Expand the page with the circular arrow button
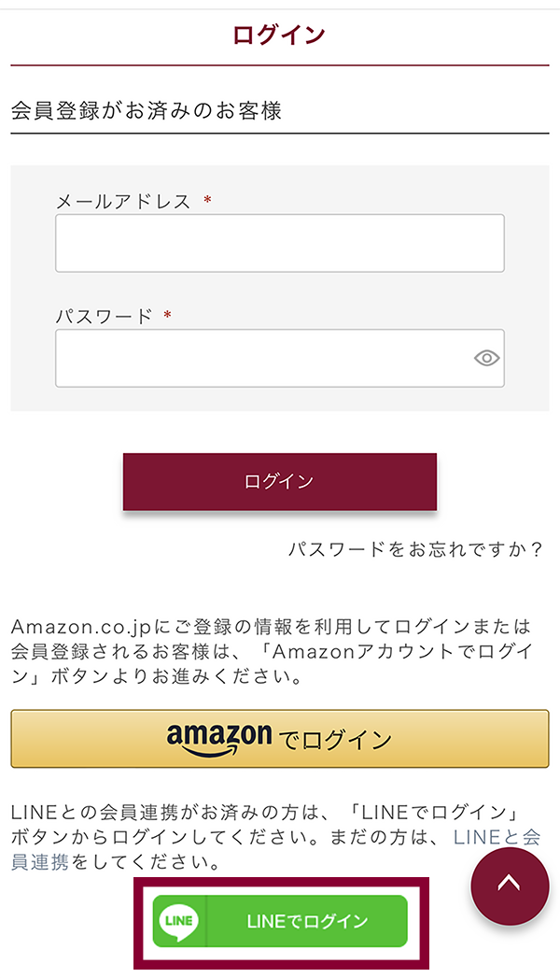This screenshot has width=560, height=978. pos(510,886)
